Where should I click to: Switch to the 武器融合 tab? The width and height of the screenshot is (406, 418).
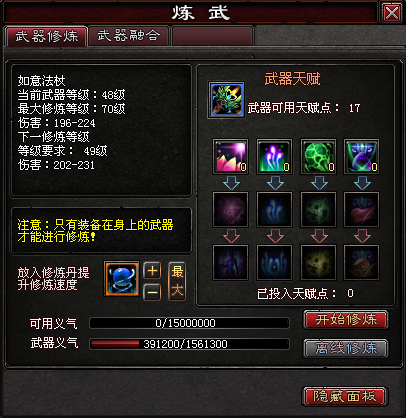tap(129, 35)
